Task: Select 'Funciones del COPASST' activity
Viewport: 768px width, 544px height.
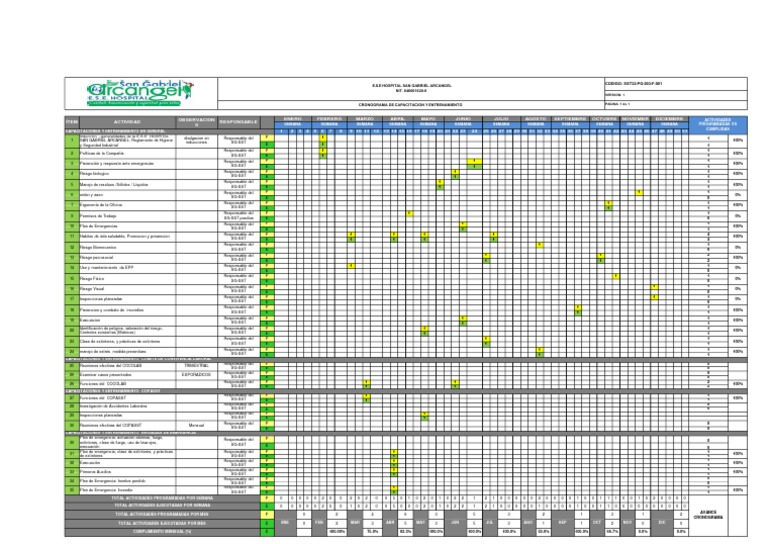Action: pos(127,398)
